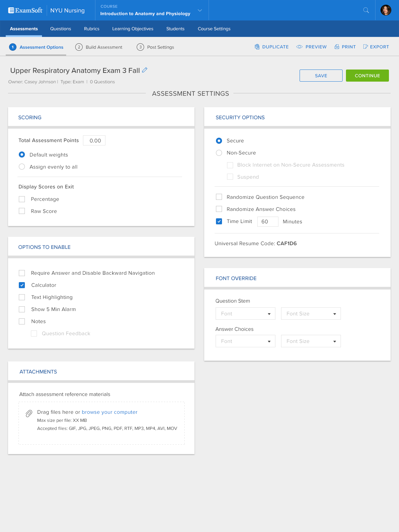The width and height of the screenshot is (399, 532).
Task: Click the pencil icon to edit exam title
Action: point(145,70)
